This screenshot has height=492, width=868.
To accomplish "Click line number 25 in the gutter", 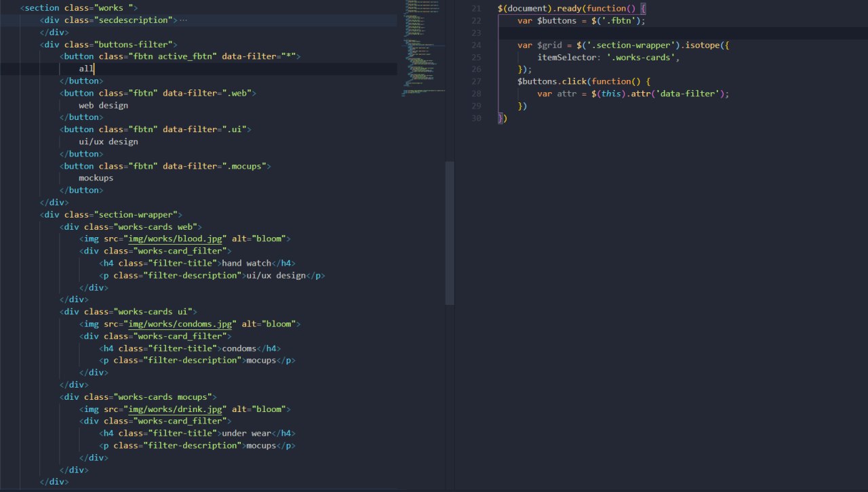I will click(476, 57).
